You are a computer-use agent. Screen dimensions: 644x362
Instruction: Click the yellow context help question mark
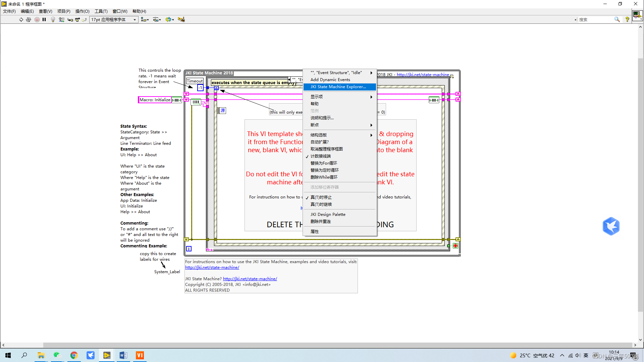pos(627,19)
